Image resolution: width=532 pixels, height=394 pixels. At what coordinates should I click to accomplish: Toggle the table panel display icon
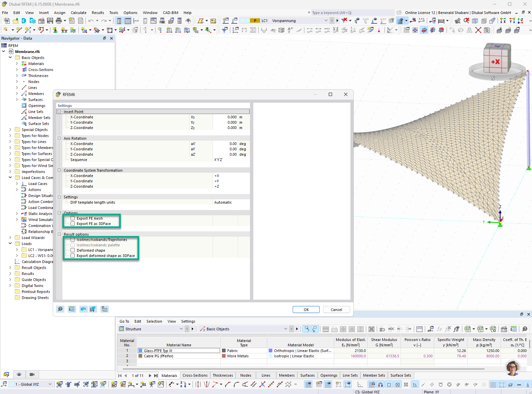click(127, 21)
